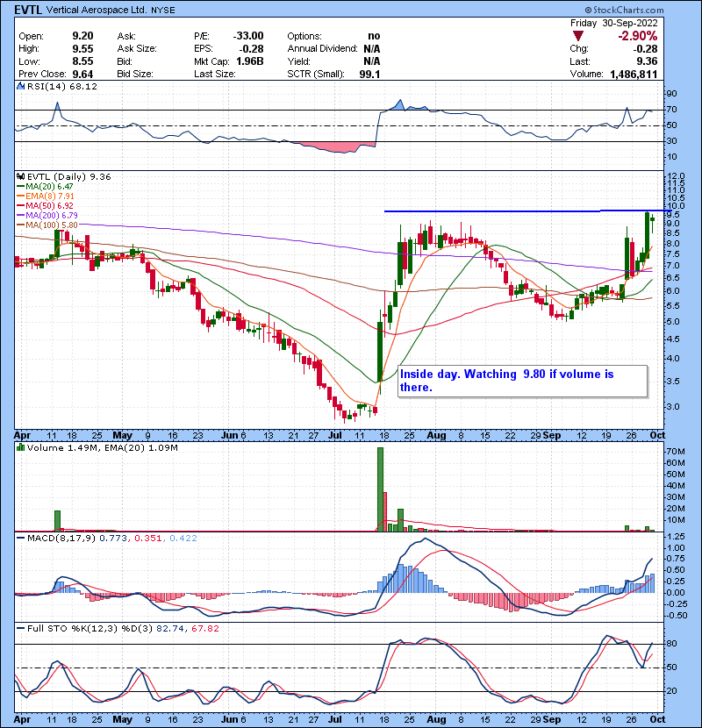Viewport: 702px width, 728px height.
Task: Click the purple MA(200) legend line marker
Action: 20,216
